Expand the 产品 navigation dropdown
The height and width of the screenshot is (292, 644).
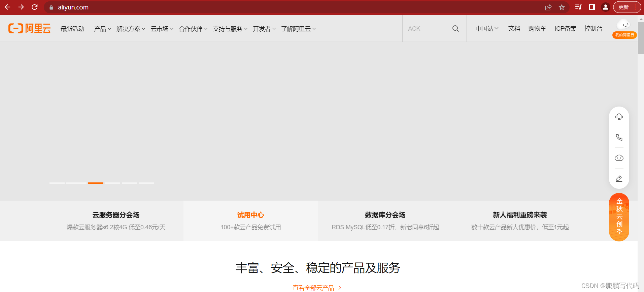102,29
